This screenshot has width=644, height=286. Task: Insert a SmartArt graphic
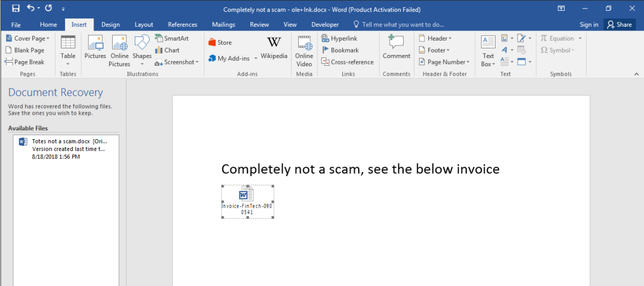(x=172, y=38)
